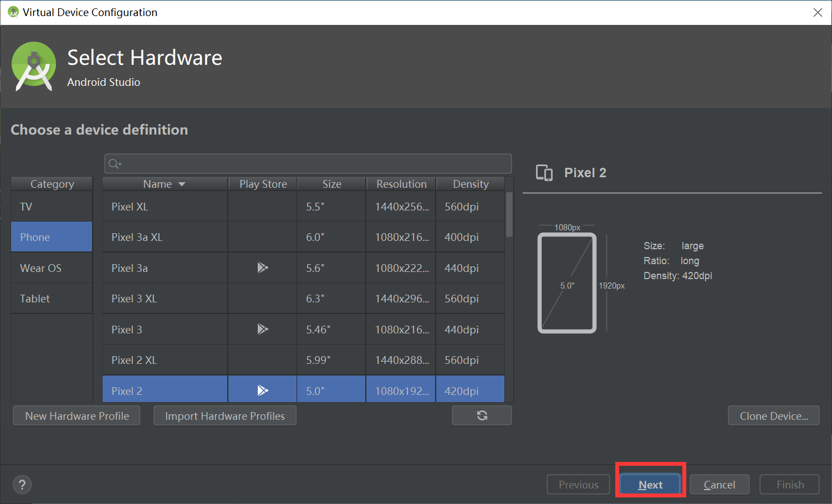The height and width of the screenshot is (504, 832).
Task: Click the Android Studio logo in header
Action: [x=34, y=66]
